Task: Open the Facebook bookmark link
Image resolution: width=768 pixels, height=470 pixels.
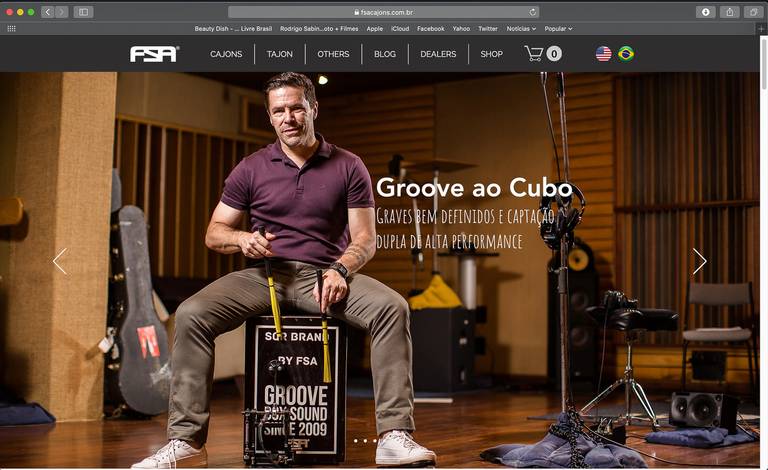Action: click(x=430, y=29)
